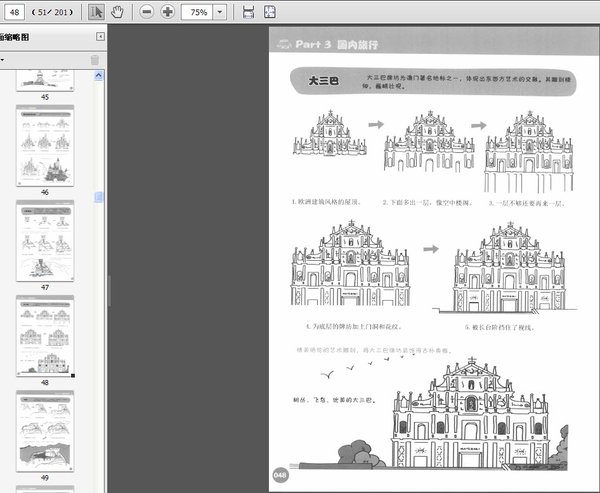The width and height of the screenshot is (600, 493).
Task: Click the 75% zoom level field
Action: pyautogui.click(x=198, y=12)
